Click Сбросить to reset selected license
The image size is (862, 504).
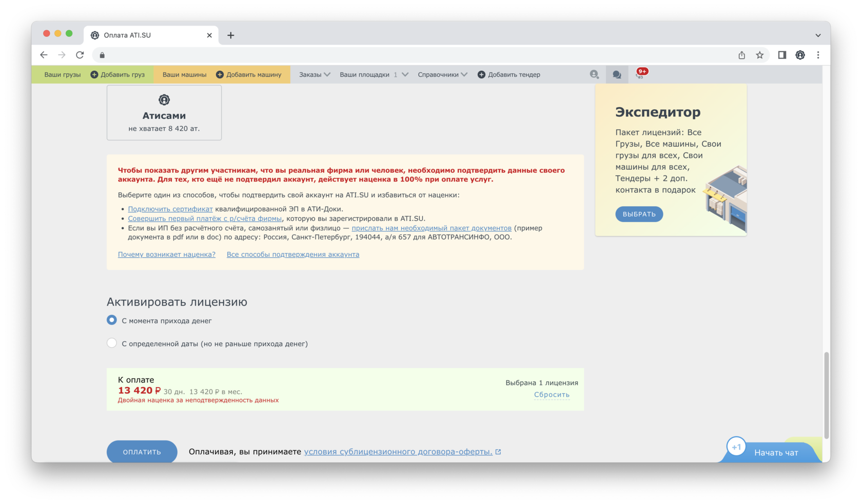[552, 394]
